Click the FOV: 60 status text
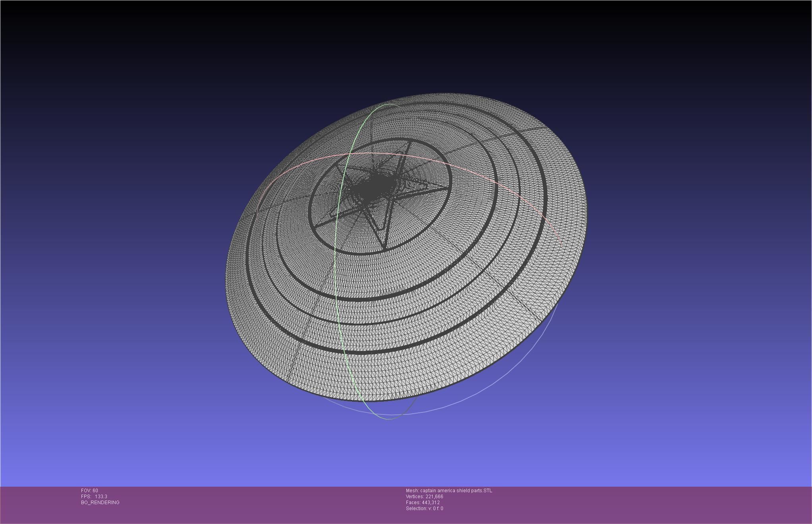 (x=89, y=491)
